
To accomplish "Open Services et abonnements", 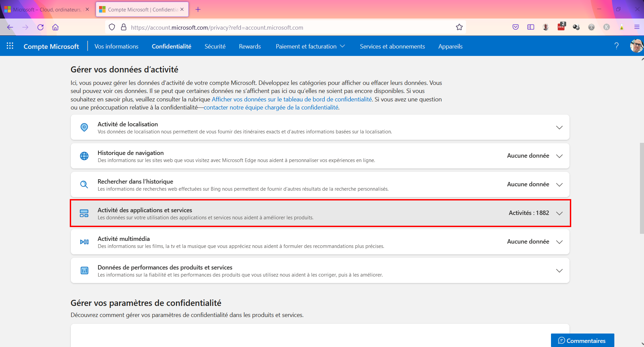I will coord(392,46).
